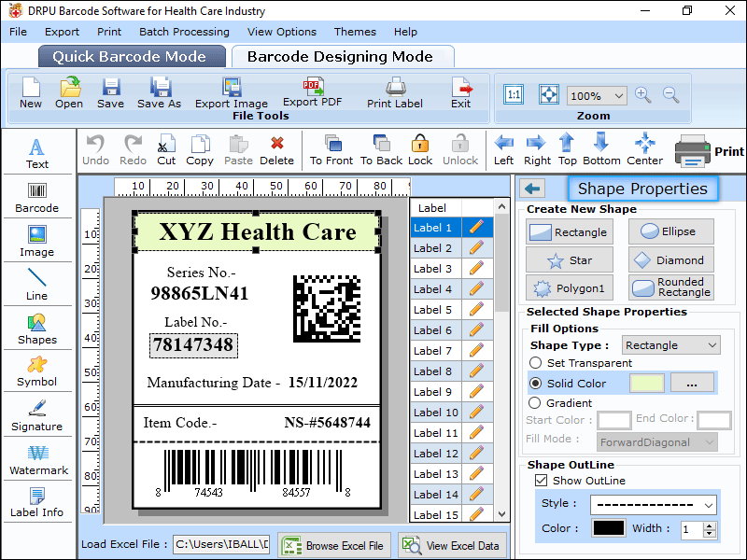Edit Label 1 with pencil icon
The height and width of the screenshot is (560, 747).
point(476,227)
